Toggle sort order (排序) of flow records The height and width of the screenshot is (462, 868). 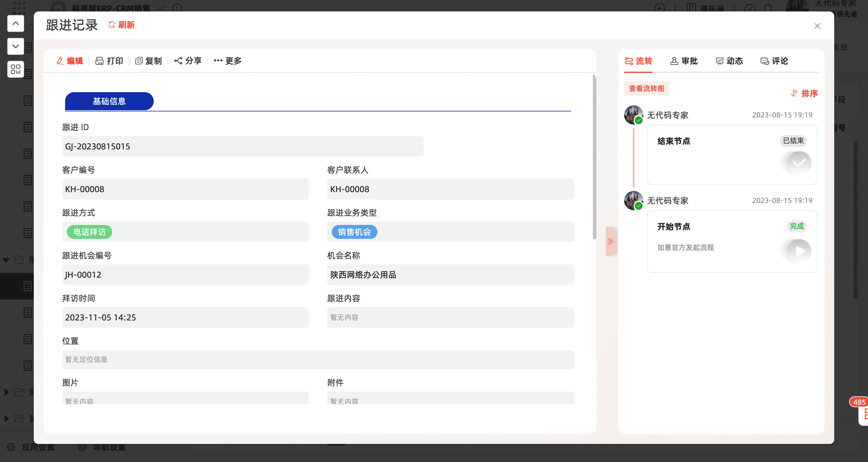coord(804,93)
